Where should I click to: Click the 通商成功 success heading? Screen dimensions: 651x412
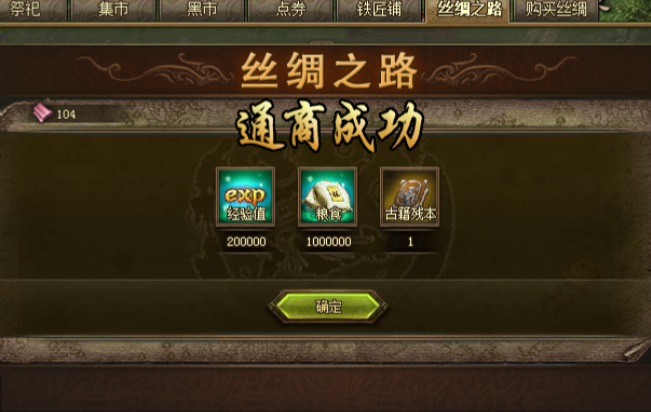[x=329, y=126]
